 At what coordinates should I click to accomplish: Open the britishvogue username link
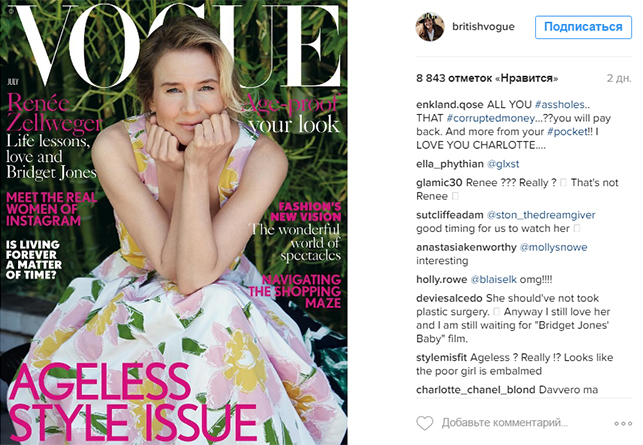(483, 27)
